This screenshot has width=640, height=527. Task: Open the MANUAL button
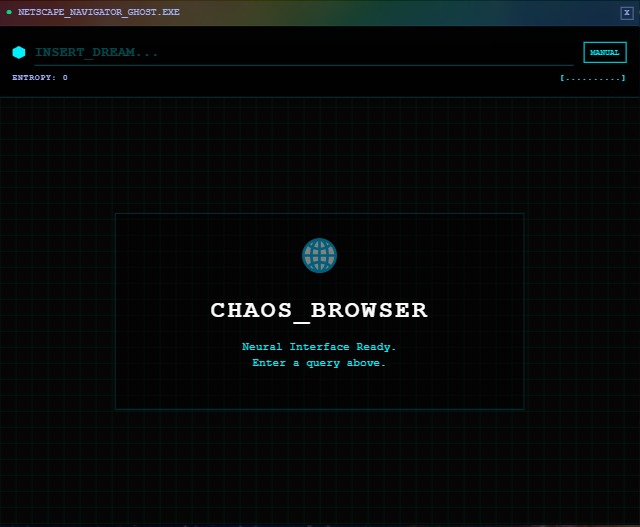(605, 52)
